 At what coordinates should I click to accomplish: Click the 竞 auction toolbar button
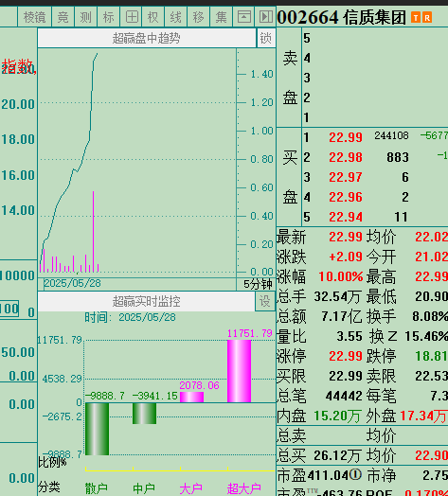[63, 16]
